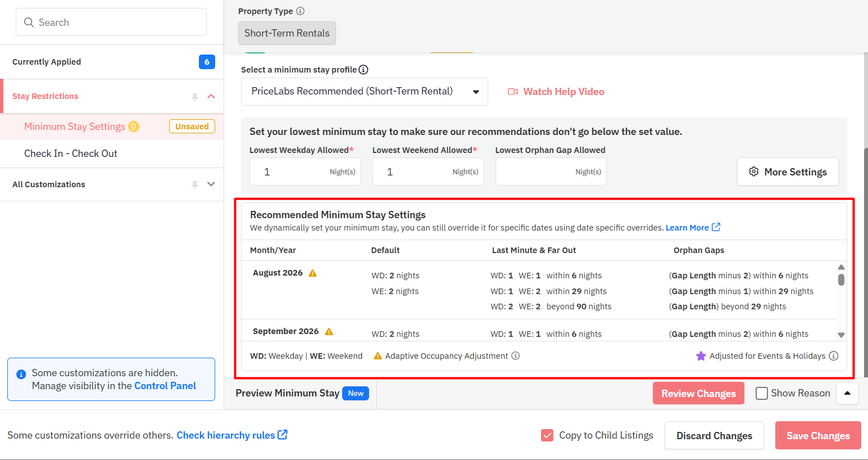This screenshot has width=868, height=460.
Task: Click the Orphan Gaps column header
Action: 699,250
